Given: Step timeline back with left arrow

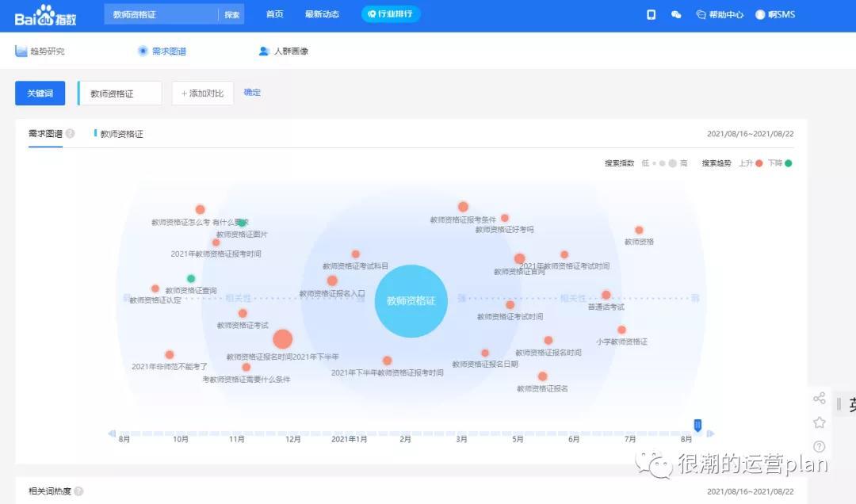Looking at the screenshot, I should (112, 433).
